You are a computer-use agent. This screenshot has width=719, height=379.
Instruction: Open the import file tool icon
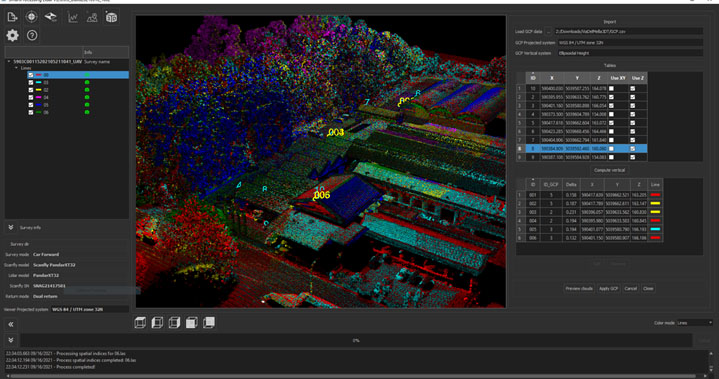click(x=12, y=17)
